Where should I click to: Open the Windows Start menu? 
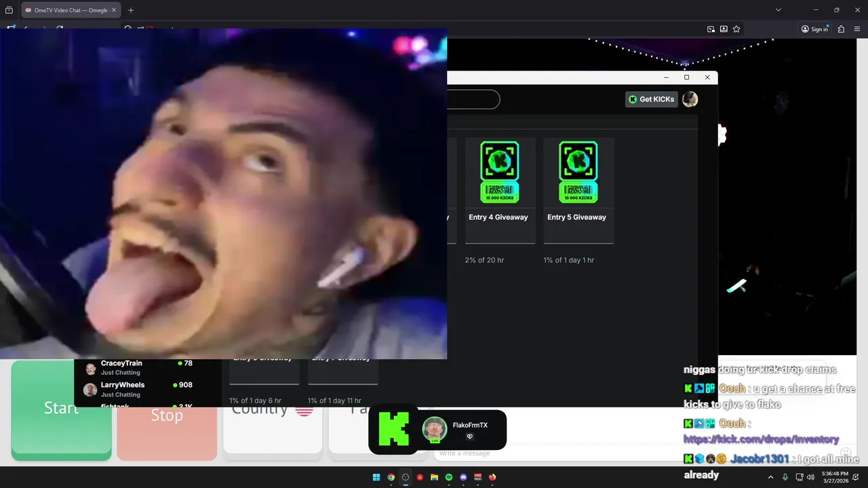coord(376,477)
